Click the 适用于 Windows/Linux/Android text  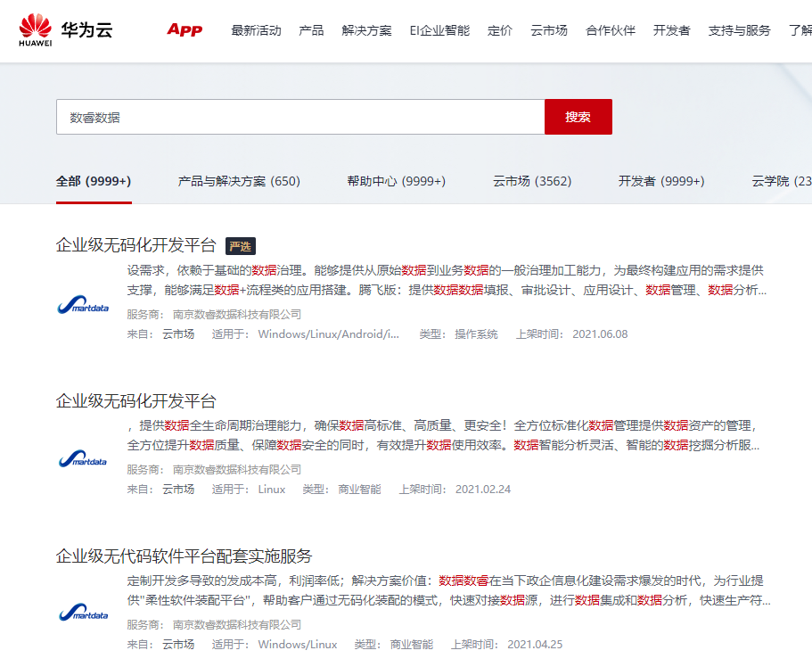click(306, 334)
